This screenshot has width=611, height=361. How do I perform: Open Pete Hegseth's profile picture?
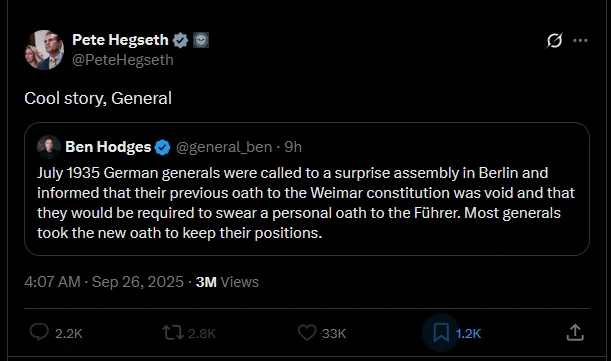pyautogui.click(x=44, y=50)
